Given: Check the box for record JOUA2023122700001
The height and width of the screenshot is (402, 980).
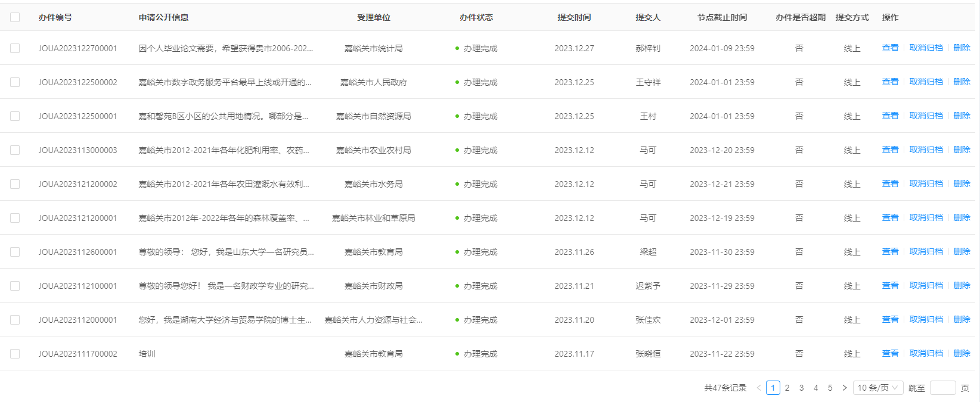Looking at the screenshot, I should click(15, 48).
